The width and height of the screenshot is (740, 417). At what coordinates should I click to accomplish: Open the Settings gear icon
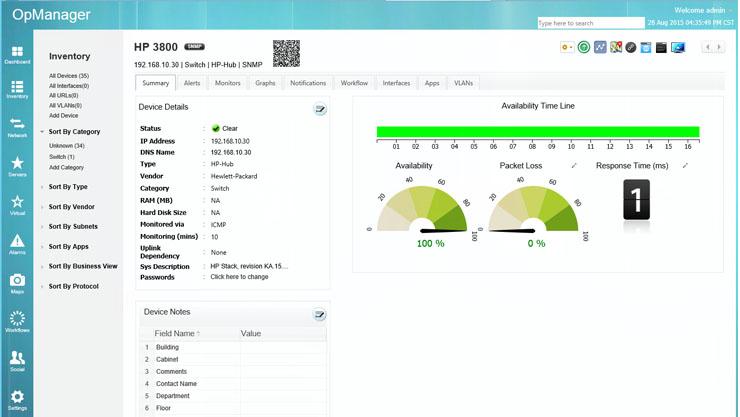(x=17, y=400)
